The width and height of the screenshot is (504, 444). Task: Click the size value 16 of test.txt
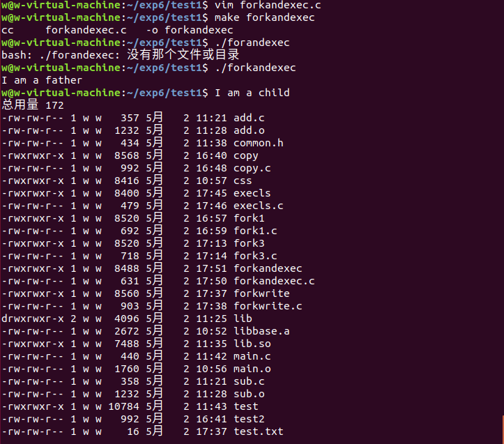(132, 431)
